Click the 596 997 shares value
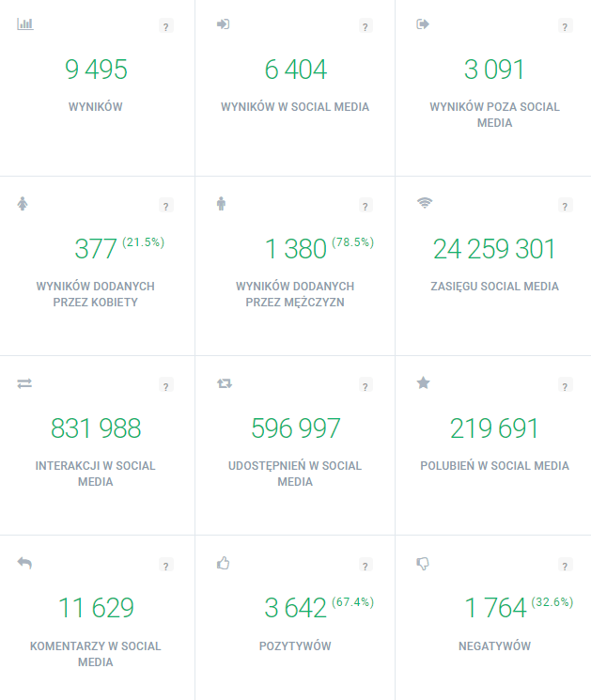The width and height of the screenshot is (591, 700). pyautogui.click(x=295, y=428)
